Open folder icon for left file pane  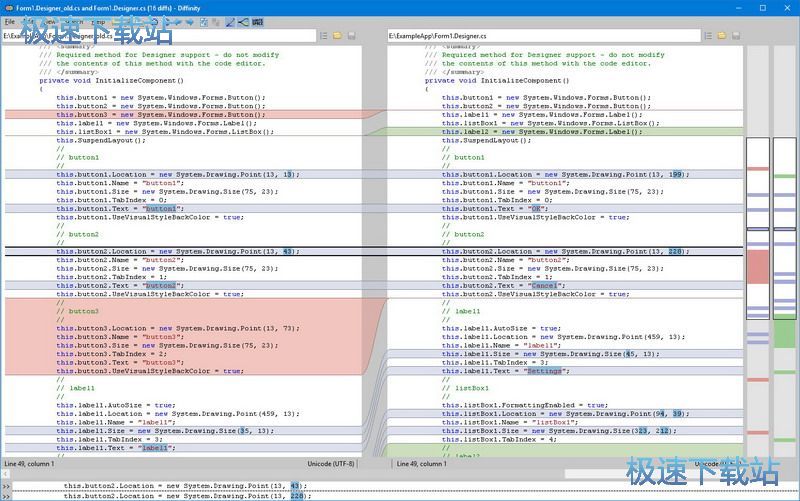(337, 36)
